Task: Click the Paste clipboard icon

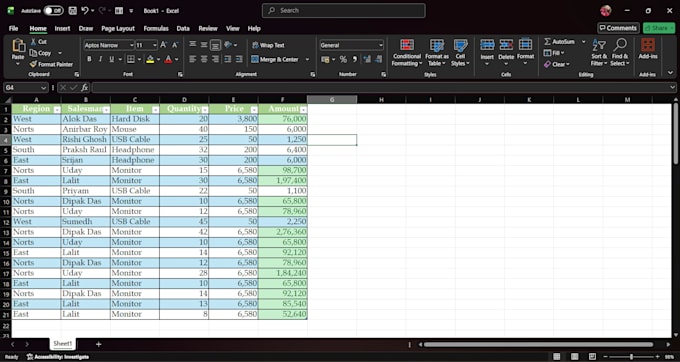Action: coord(19,46)
